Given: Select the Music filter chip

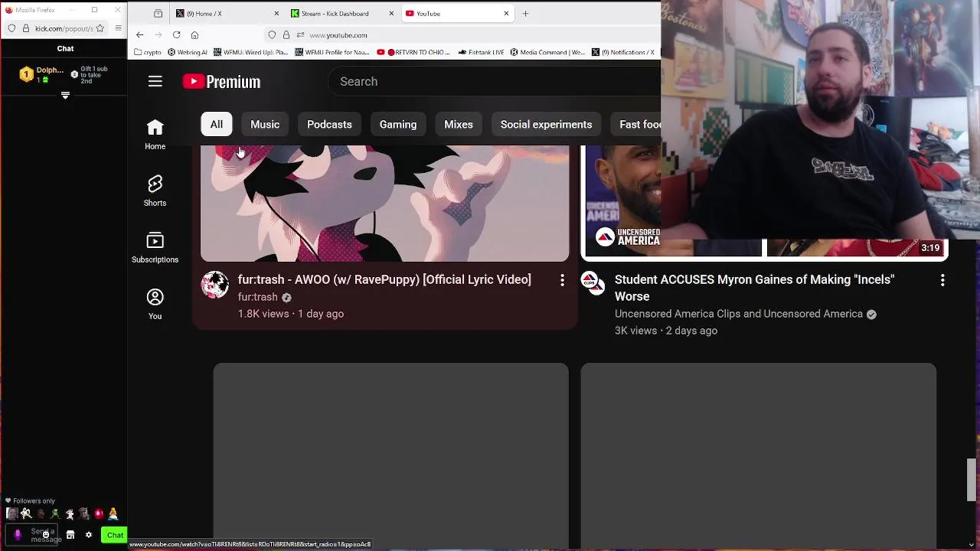Looking at the screenshot, I should 265,125.
